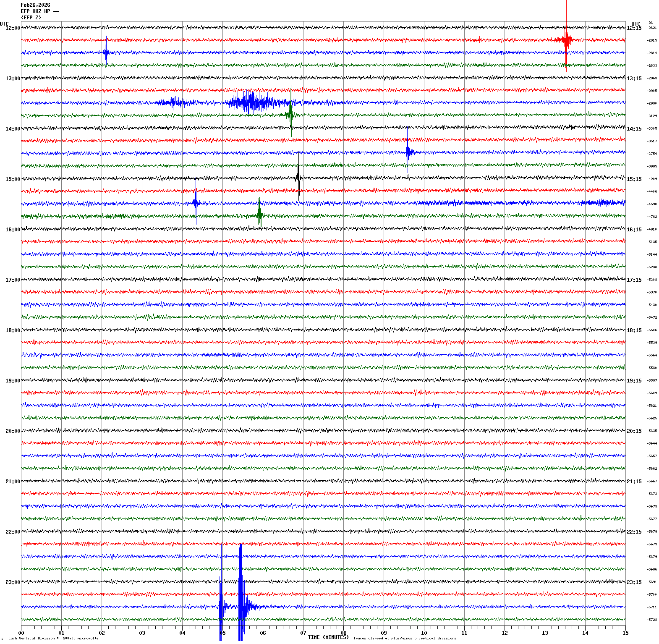Screen dimensions: 659x644
Task: Click the 22:15 label on right axis
Action: click(634, 532)
